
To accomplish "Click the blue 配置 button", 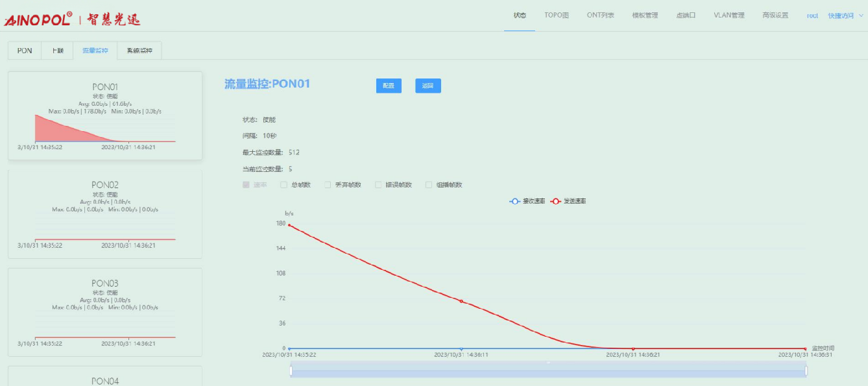I will (389, 86).
